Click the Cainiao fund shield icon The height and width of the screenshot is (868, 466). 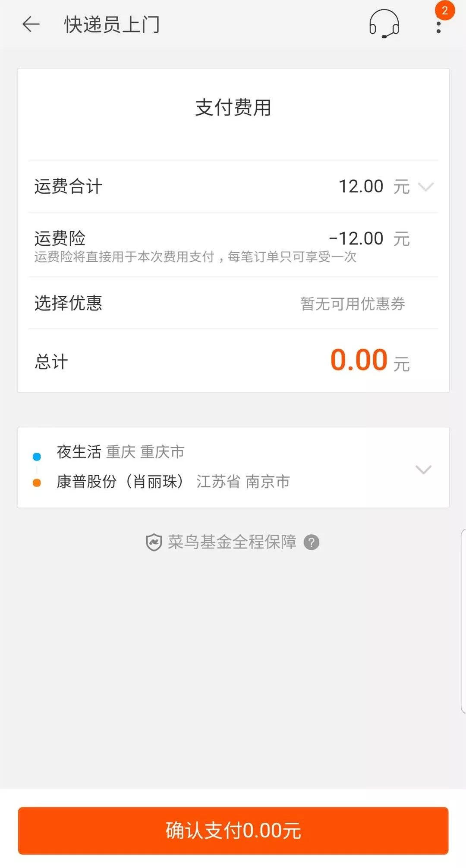tap(154, 542)
